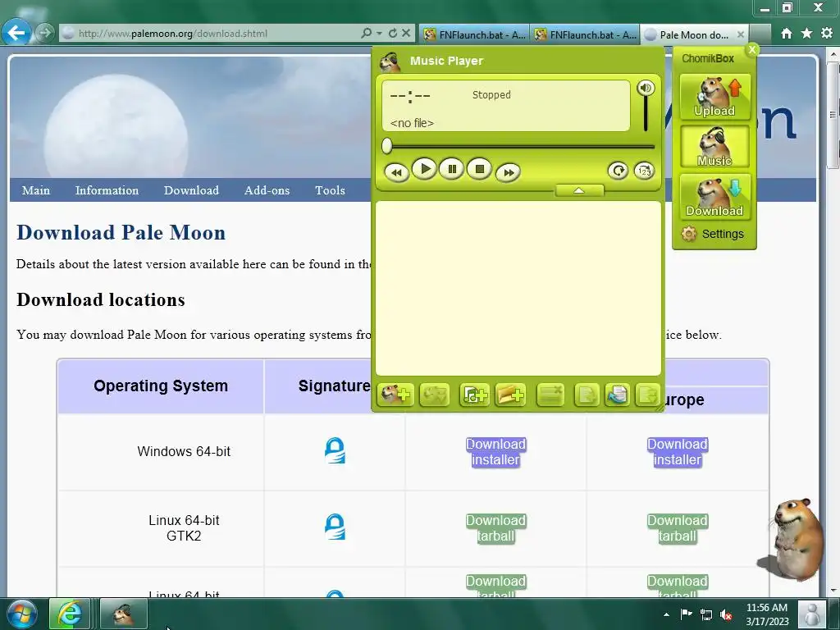Open the Information nav menu item
The width and height of the screenshot is (840, 630).
point(107,190)
